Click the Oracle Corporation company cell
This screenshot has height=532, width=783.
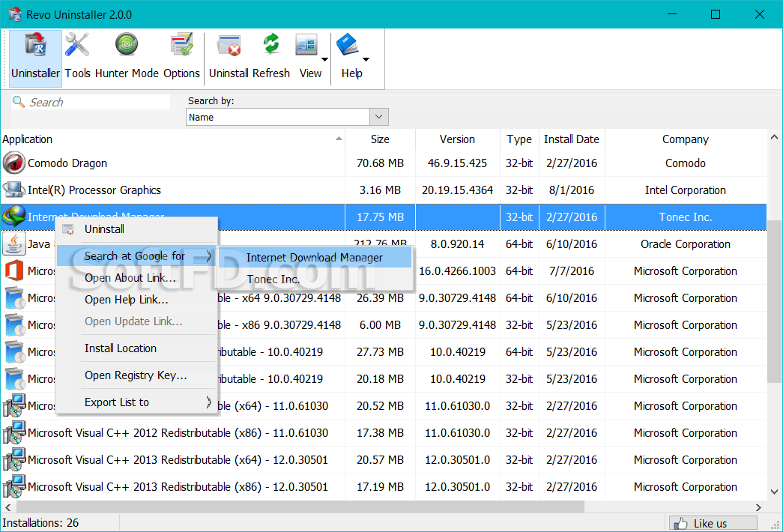(x=686, y=244)
